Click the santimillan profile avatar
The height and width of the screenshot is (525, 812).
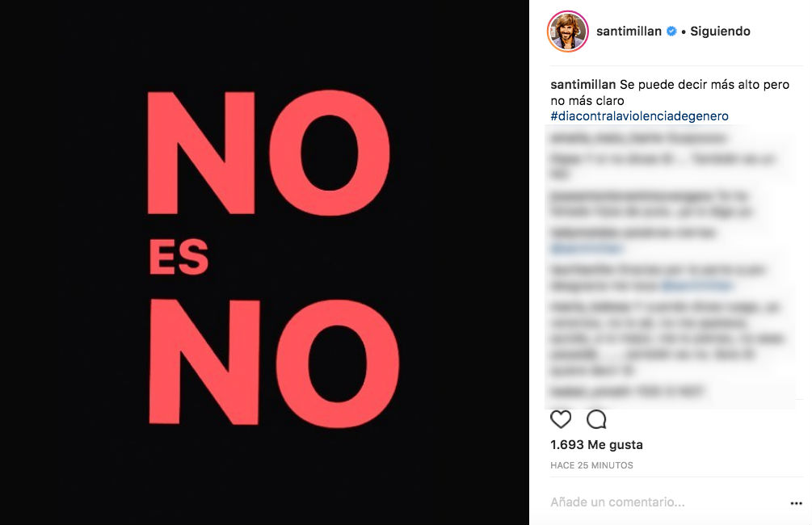pyautogui.click(x=567, y=31)
